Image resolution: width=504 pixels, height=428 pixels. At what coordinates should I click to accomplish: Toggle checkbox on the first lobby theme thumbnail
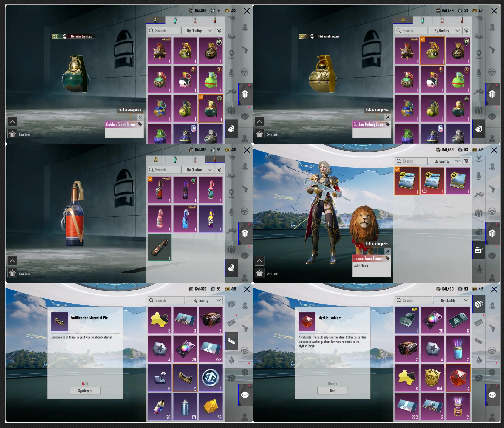coord(397,169)
